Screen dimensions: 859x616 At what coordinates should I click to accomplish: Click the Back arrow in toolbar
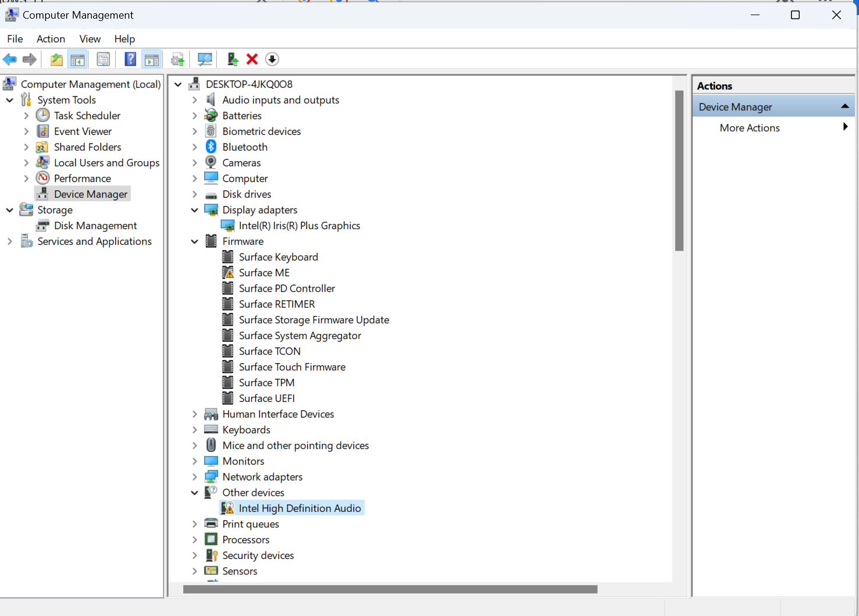click(x=10, y=59)
